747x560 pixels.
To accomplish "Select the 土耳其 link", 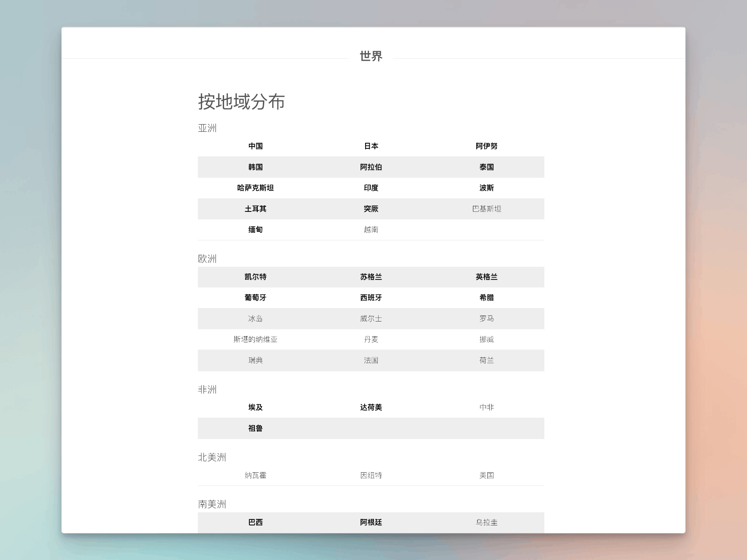I will [x=255, y=209].
